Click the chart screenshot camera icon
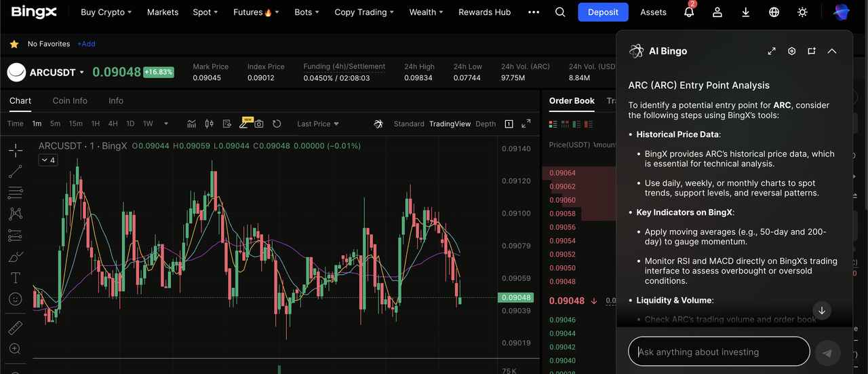Image resolution: width=868 pixels, height=374 pixels. (x=259, y=124)
